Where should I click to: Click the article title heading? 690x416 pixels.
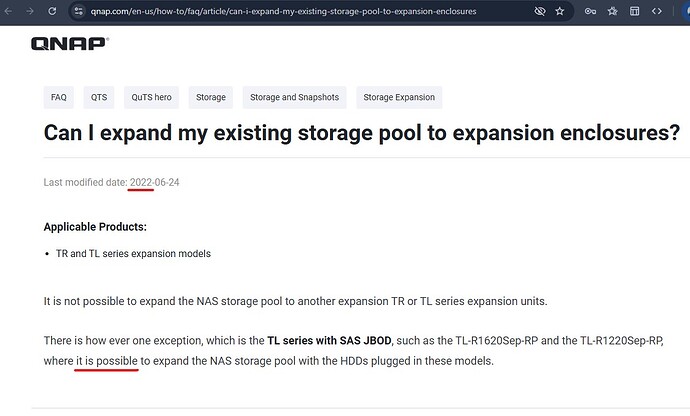(x=362, y=133)
